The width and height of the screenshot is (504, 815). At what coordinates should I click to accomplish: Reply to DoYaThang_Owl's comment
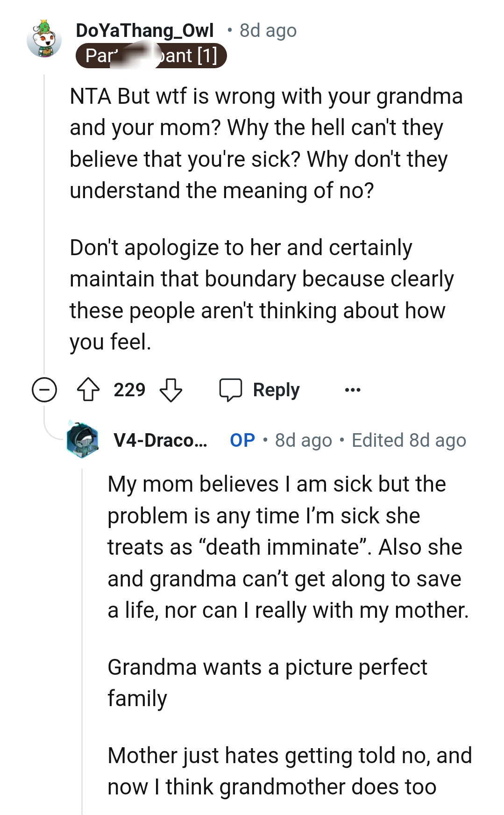coord(260,390)
